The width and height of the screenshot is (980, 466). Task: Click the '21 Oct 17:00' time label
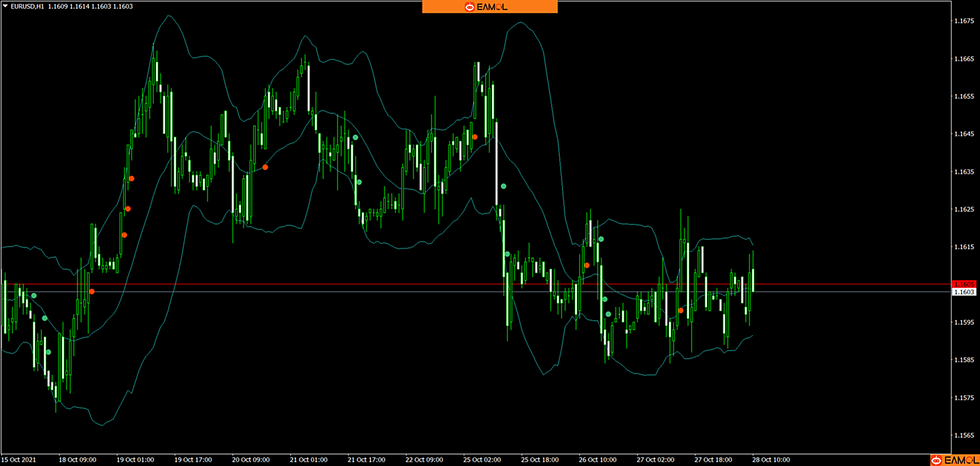pyautogui.click(x=366, y=460)
